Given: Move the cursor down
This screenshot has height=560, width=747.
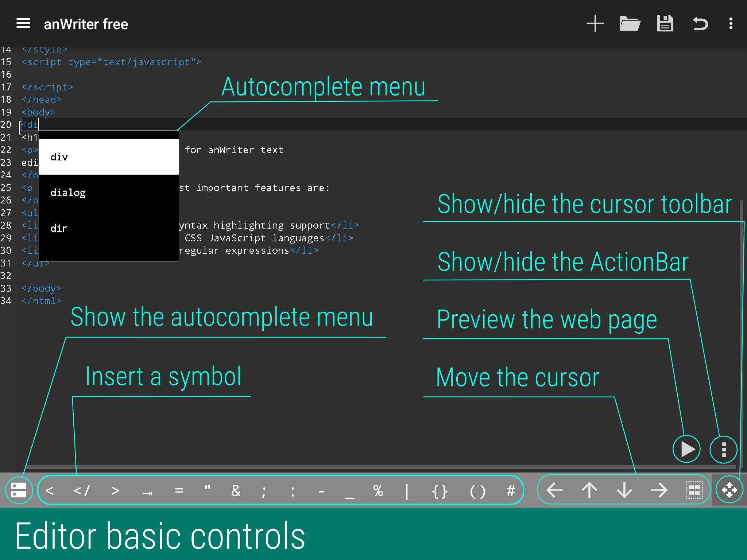Looking at the screenshot, I should click(x=624, y=490).
